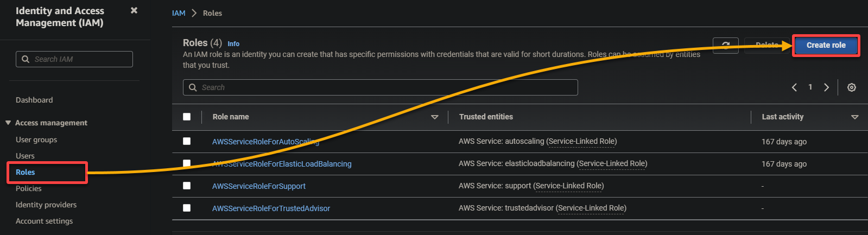Open Policies in the sidebar
868x235 pixels.
[x=29, y=188]
